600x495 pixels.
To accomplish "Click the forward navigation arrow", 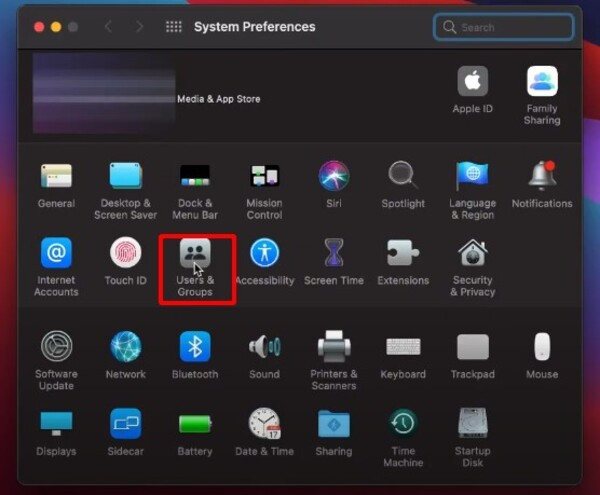I will coord(140,27).
